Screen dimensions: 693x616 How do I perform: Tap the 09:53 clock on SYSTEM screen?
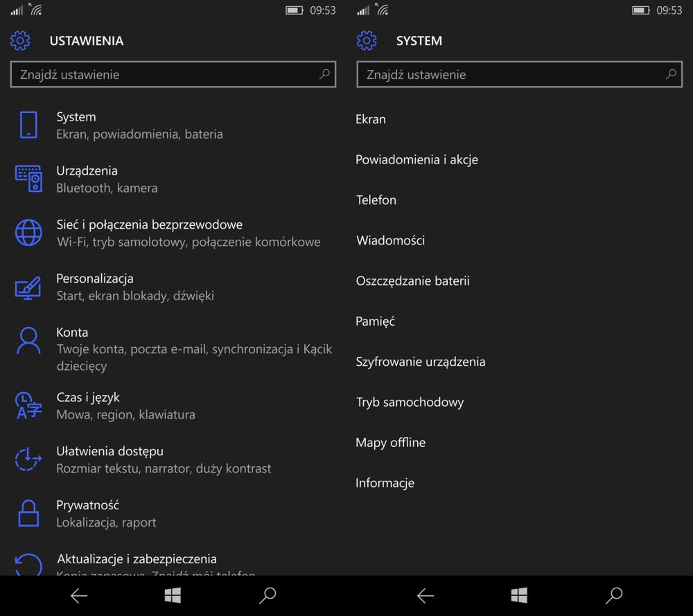point(669,10)
